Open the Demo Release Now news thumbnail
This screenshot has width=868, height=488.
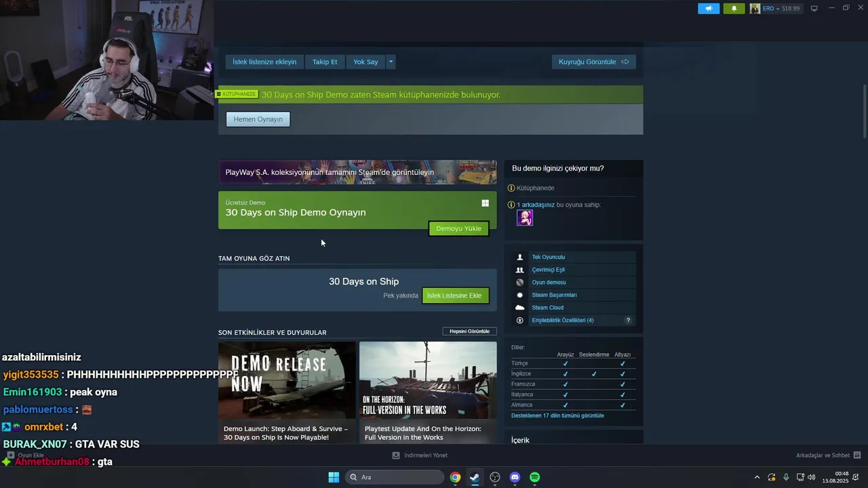tap(287, 380)
